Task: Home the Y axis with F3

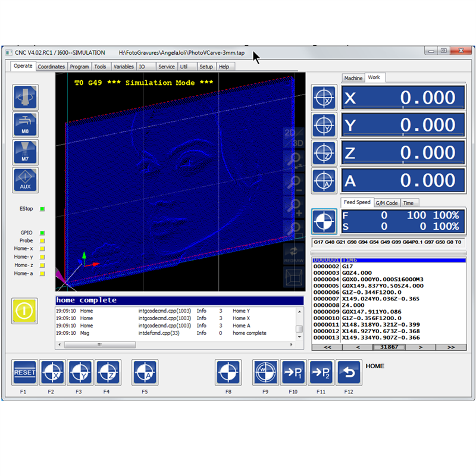Action: point(79,372)
